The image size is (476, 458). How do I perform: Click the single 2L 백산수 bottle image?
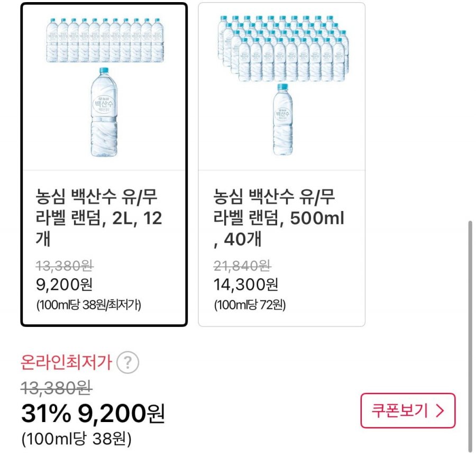click(104, 113)
